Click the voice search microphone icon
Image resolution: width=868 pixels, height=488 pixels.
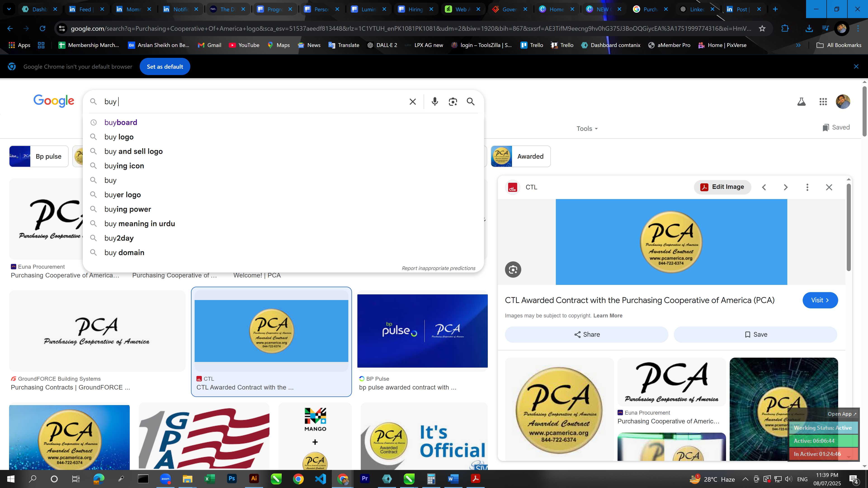tap(435, 101)
